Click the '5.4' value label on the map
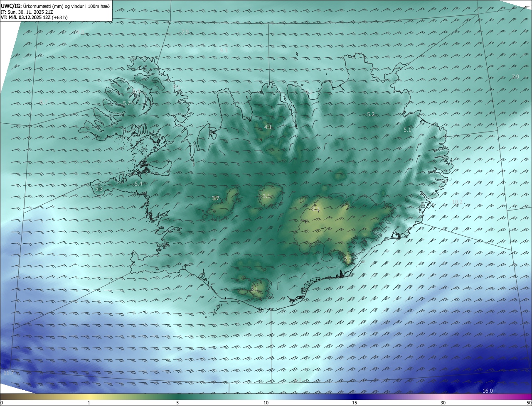The height and width of the screenshot is (406, 532). [138, 183]
